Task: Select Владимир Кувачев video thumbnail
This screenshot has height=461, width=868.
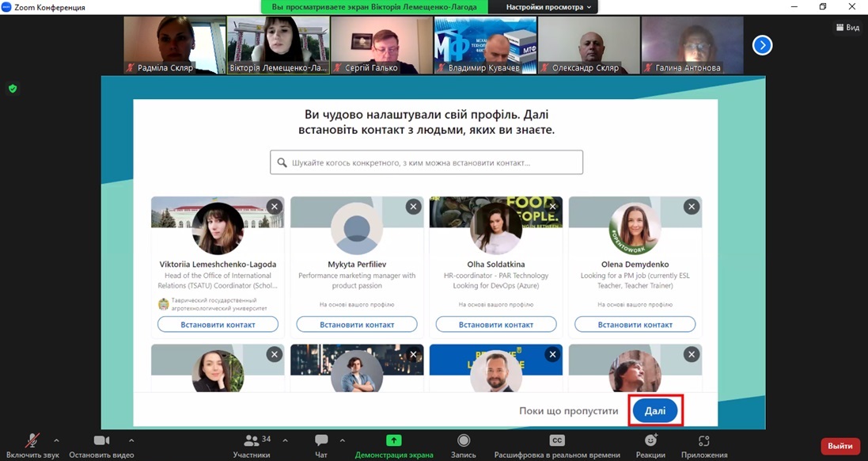Action: [486, 45]
